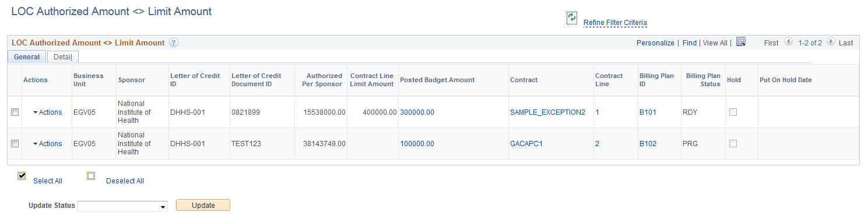Go to previous rows arrow icon
Screen dimensions: 868x223
(788, 42)
